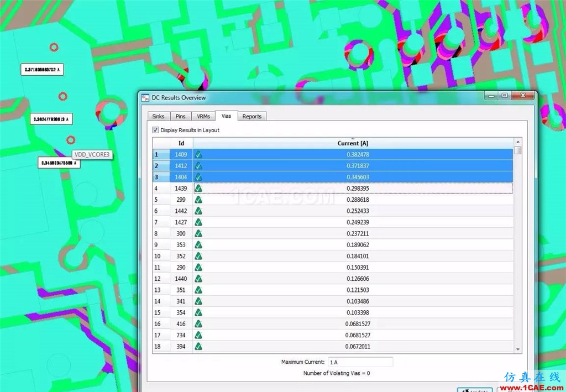
Task: Select the Vias tab
Action: [226, 116]
